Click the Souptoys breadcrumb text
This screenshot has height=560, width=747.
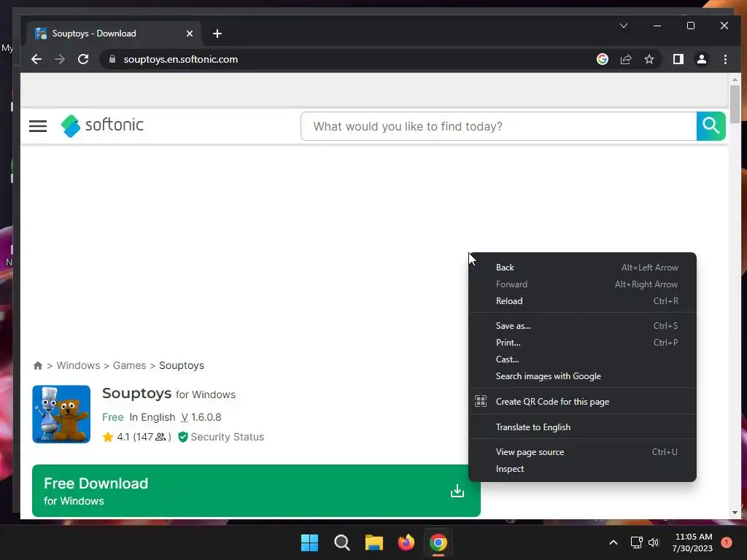click(x=182, y=365)
